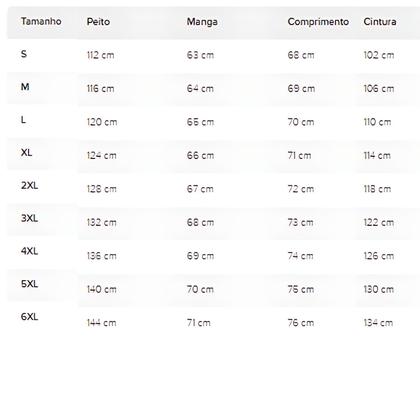Select the 4XL size row label

click(x=29, y=251)
